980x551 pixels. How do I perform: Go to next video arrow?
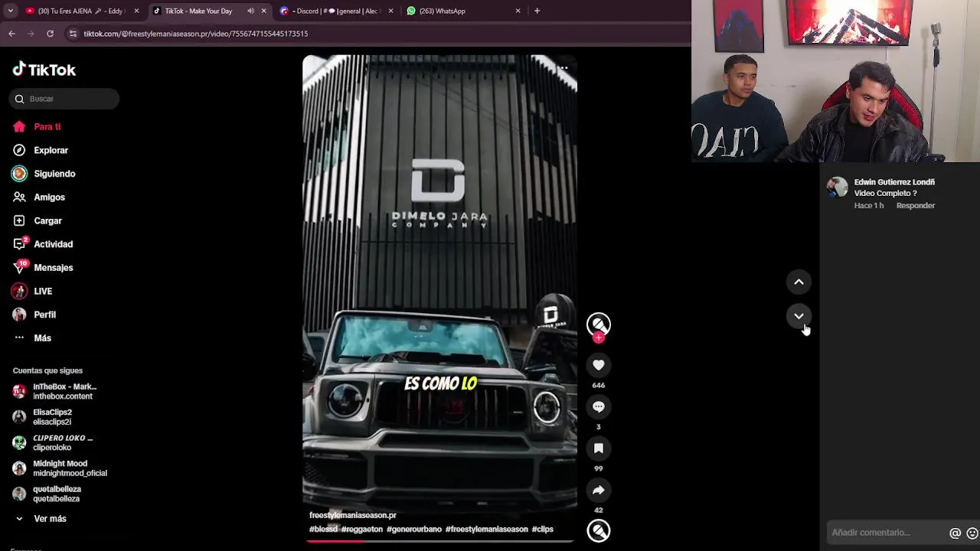pyautogui.click(x=799, y=316)
